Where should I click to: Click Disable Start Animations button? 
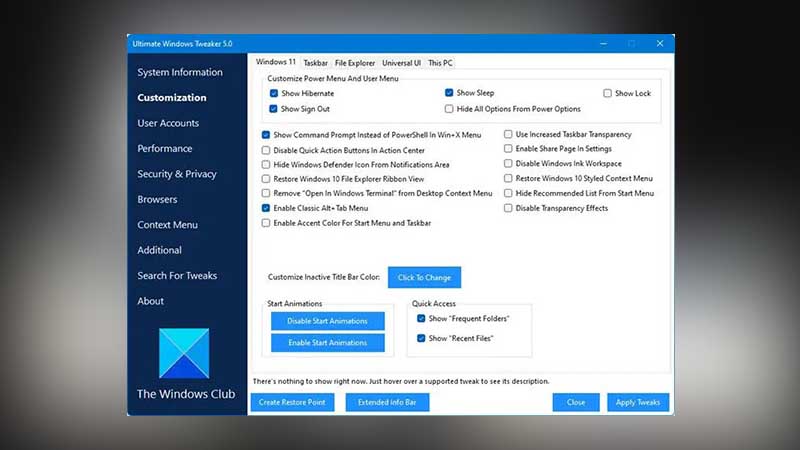(x=328, y=321)
